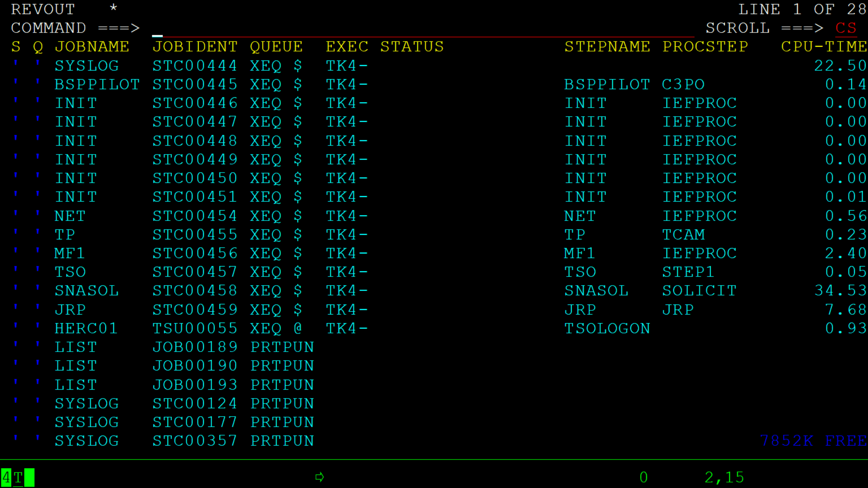Click procstep SOLICIT
868x488 pixels.
pyautogui.click(x=700, y=291)
